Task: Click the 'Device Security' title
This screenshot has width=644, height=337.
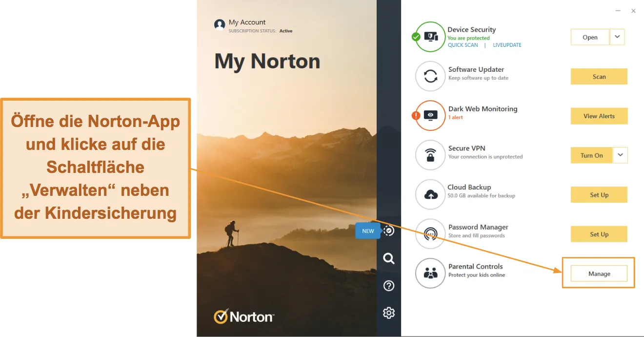Action: tap(472, 30)
